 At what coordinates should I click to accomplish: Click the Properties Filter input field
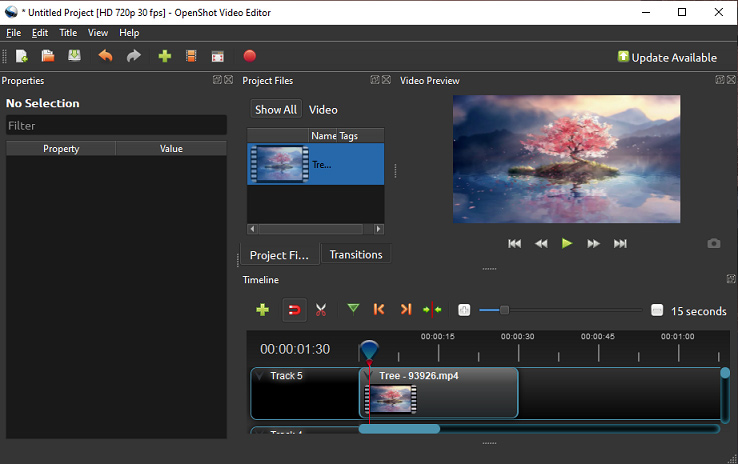(116, 126)
